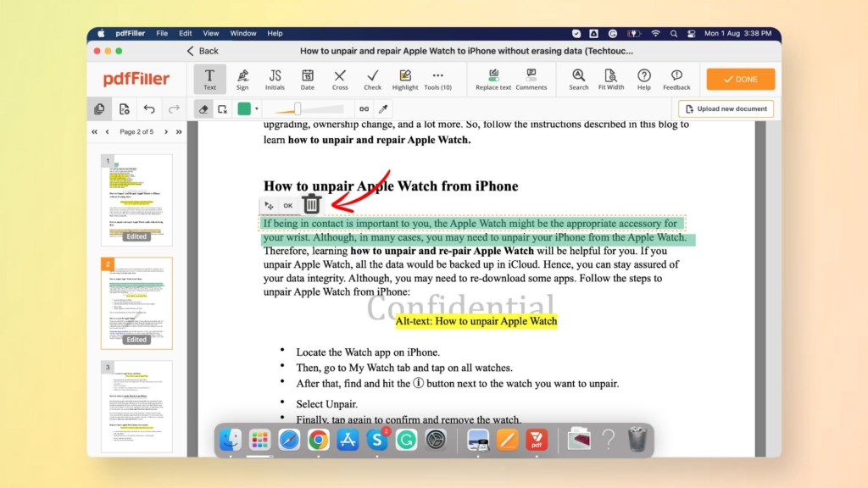Select the Check mark tool
Viewport: 868px width, 488px height.
[x=373, y=79]
